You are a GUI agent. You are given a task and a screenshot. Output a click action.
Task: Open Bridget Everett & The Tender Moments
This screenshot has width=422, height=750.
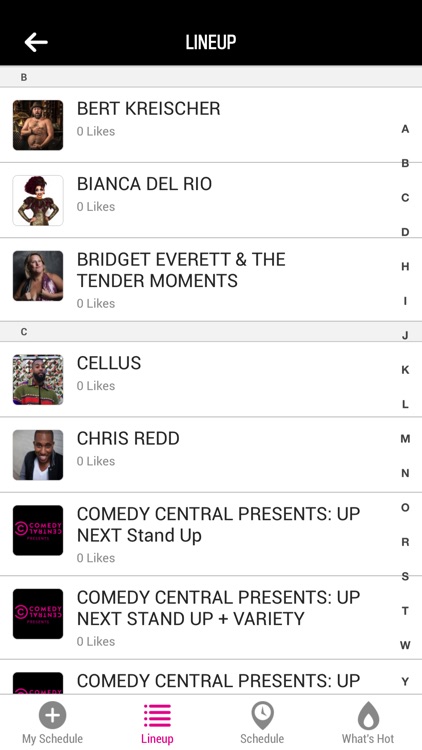(211, 280)
